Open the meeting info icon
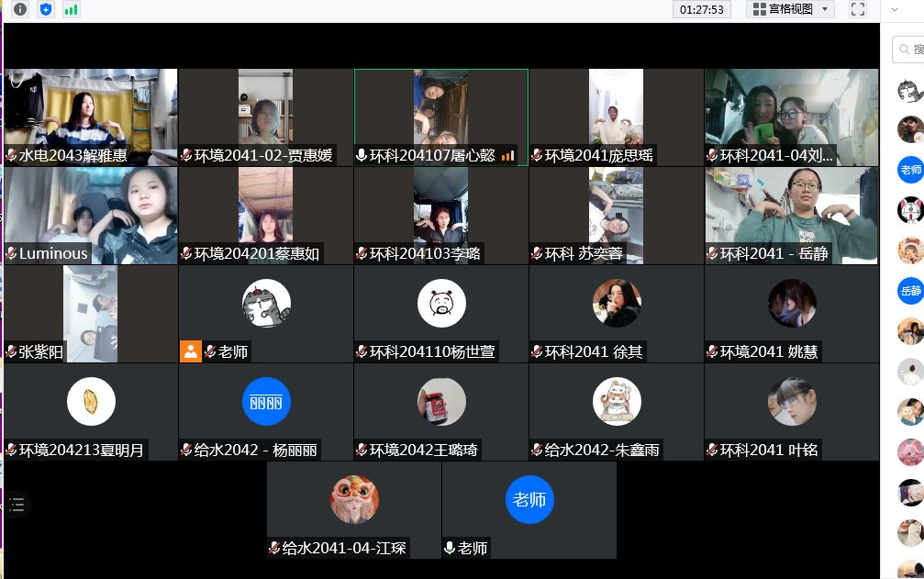Screen dimensions: 924x579 click(x=20, y=9)
